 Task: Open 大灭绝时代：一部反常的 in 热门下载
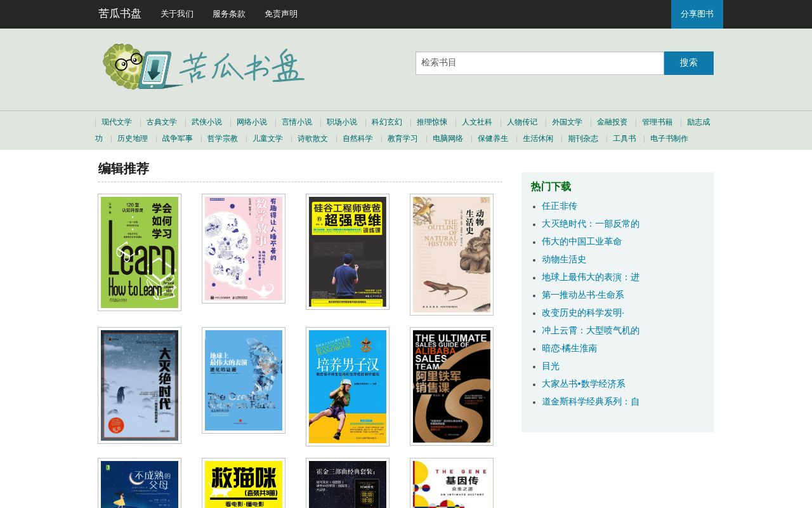click(591, 224)
